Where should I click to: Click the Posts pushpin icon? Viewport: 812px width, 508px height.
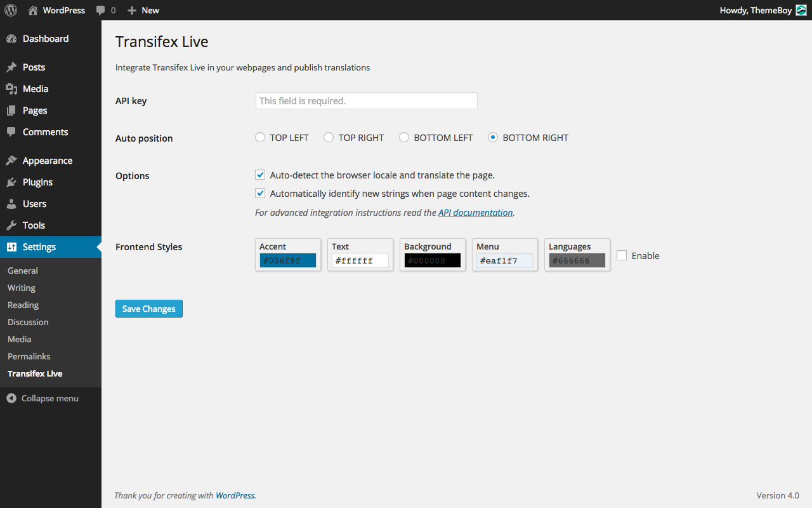[11, 67]
